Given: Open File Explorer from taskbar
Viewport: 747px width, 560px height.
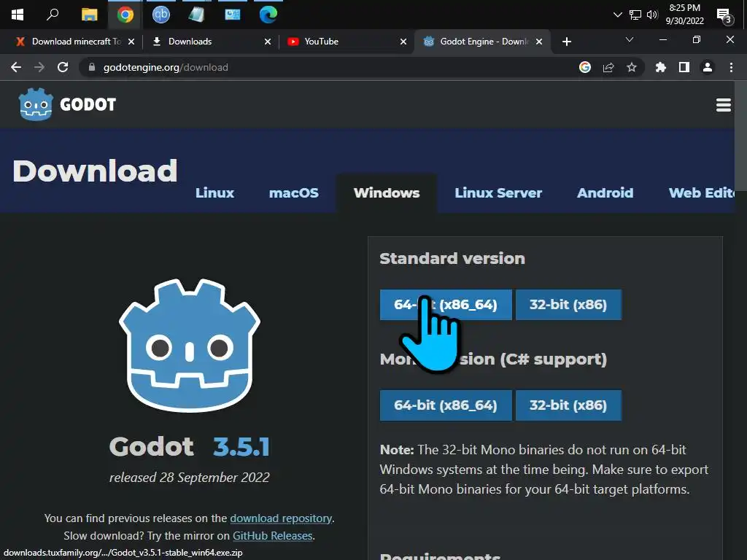Looking at the screenshot, I should pos(89,15).
